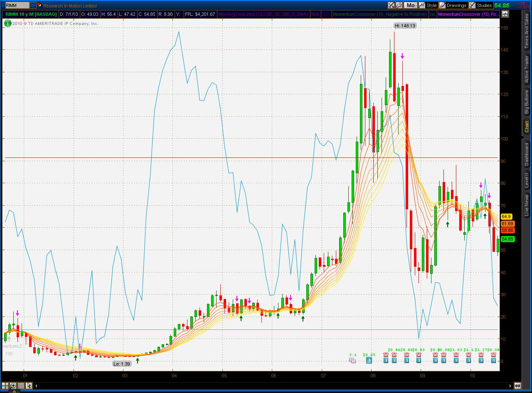Click the zoom-out icon in bottom toolbar
The image size is (532, 393).
21,385
